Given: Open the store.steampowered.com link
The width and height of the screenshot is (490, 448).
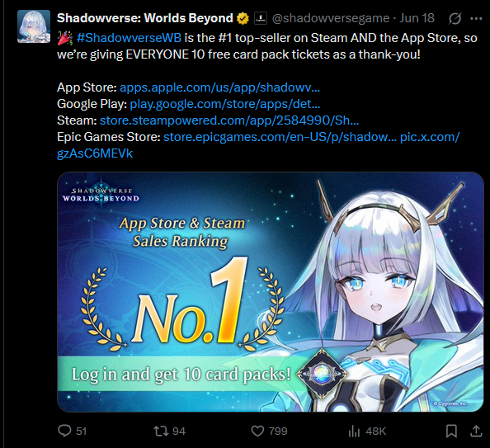Looking at the screenshot, I should tap(229, 120).
